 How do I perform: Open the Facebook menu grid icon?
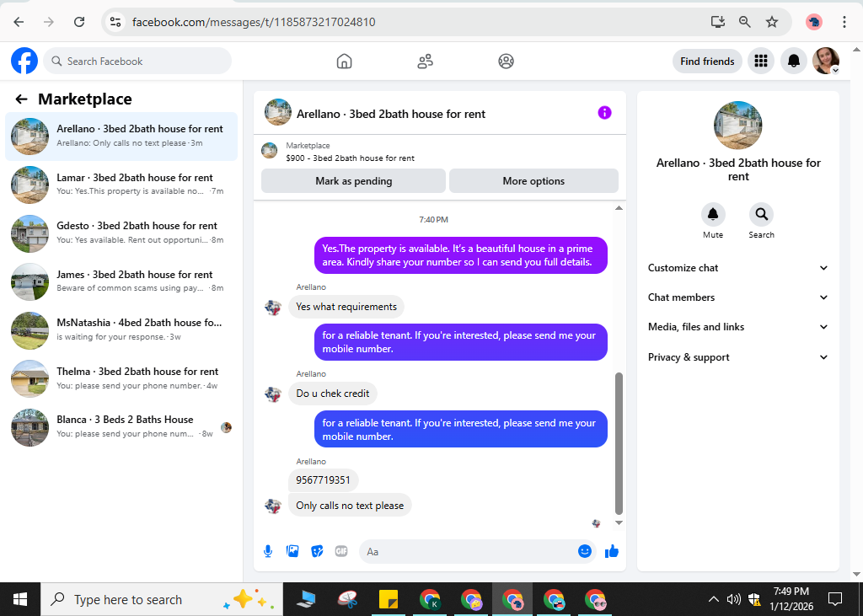point(761,62)
